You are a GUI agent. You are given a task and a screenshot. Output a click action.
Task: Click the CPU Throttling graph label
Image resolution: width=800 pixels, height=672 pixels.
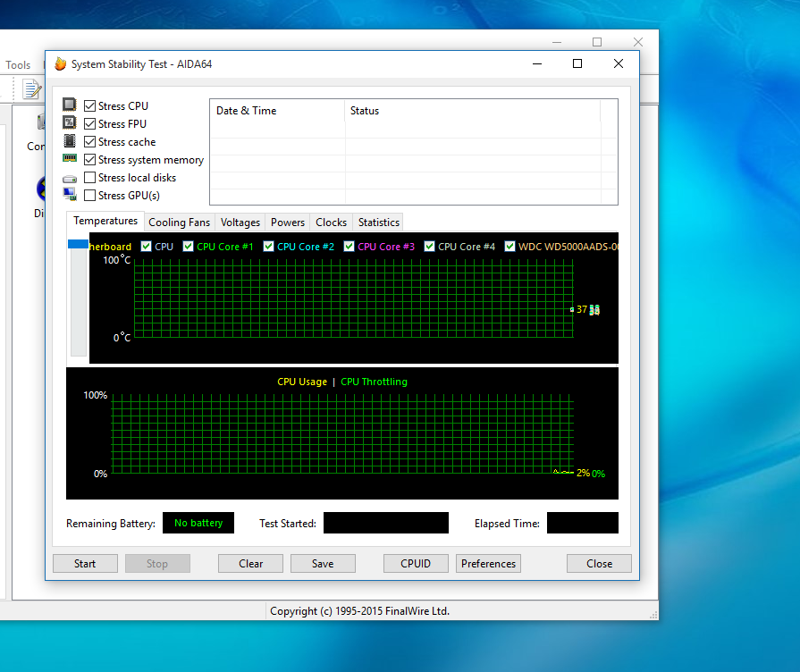click(x=374, y=382)
